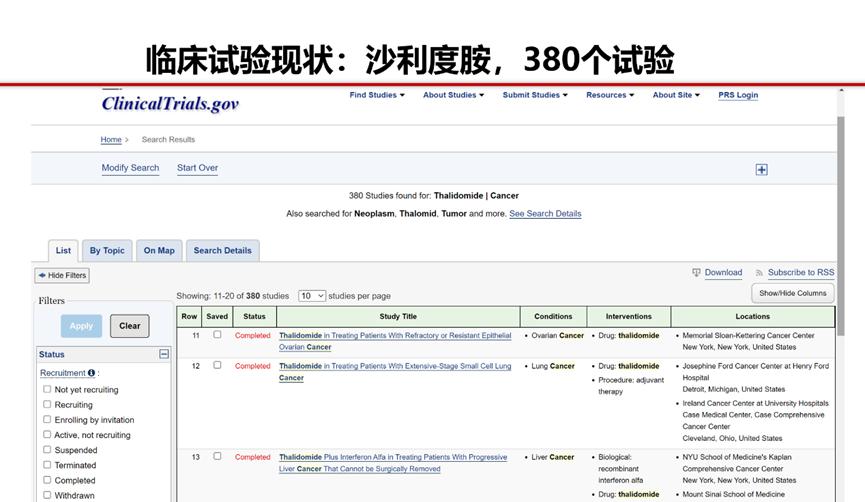The height and width of the screenshot is (502, 865).
Task: Click 'Memorial Sloan-Kettering Cancer Center' location
Action: pyautogui.click(x=748, y=335)
